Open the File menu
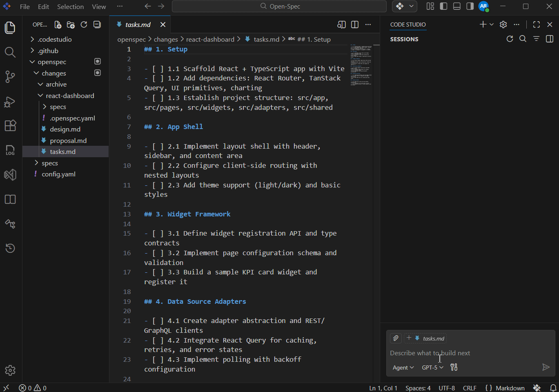 click(x=25, y=7)
